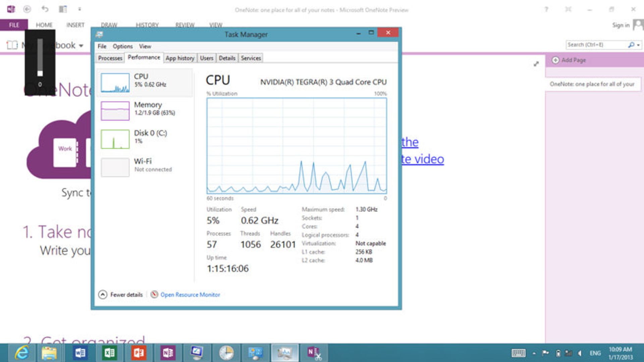
Task: Switch to the Performance tab
Action: (144, 57)
